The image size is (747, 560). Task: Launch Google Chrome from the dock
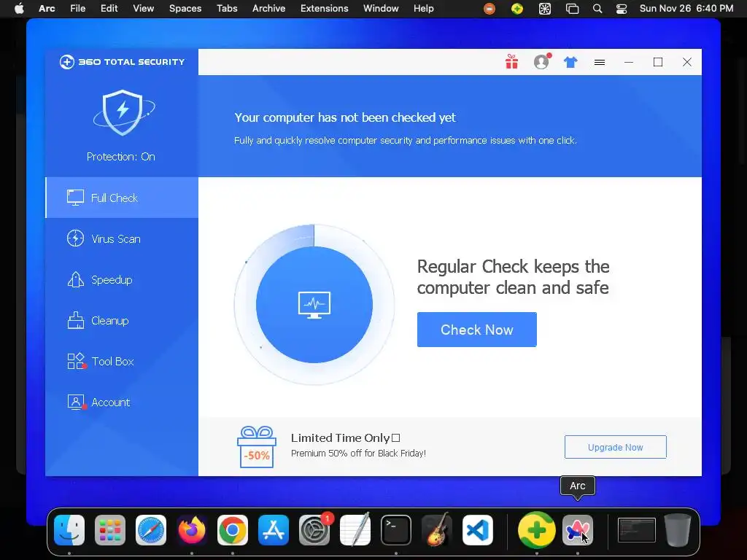[233, 530]
